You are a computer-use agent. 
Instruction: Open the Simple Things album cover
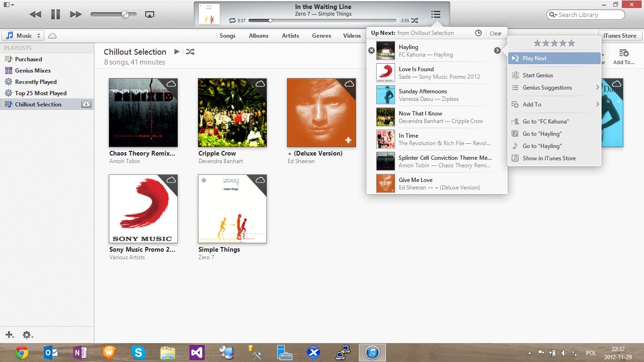[232, 209]
